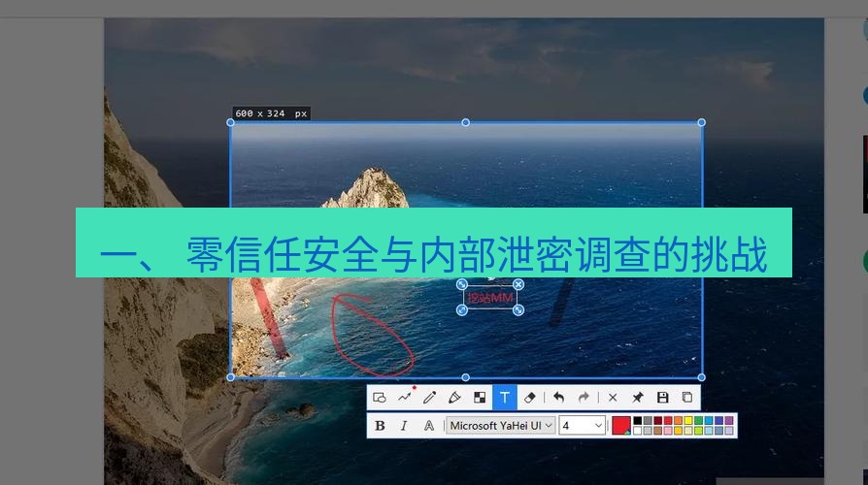Pick the white color swatch
The height and width of the screenshot is (485, 868).
[638, 431]
